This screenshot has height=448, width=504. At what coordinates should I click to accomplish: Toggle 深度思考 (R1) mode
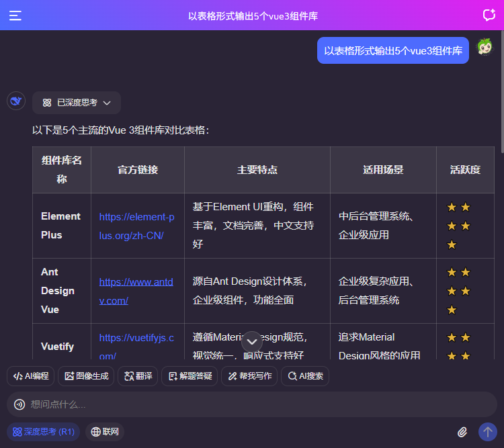pos(44,432)
